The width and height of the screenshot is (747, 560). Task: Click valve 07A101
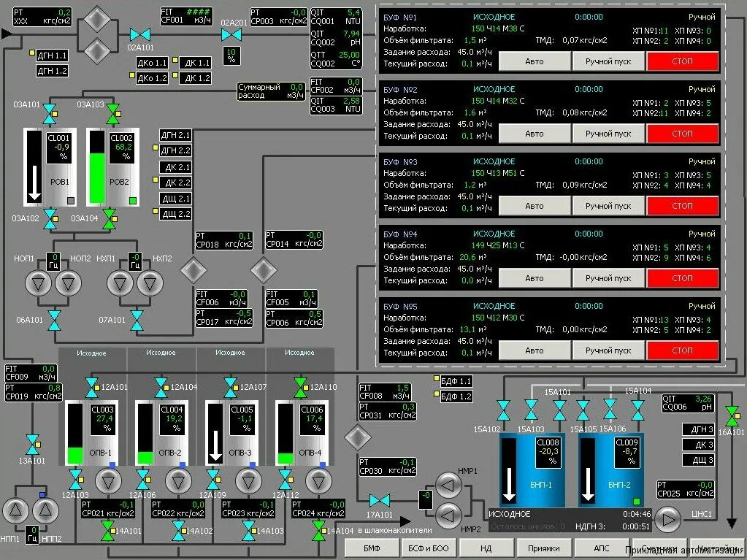(137, 321)
